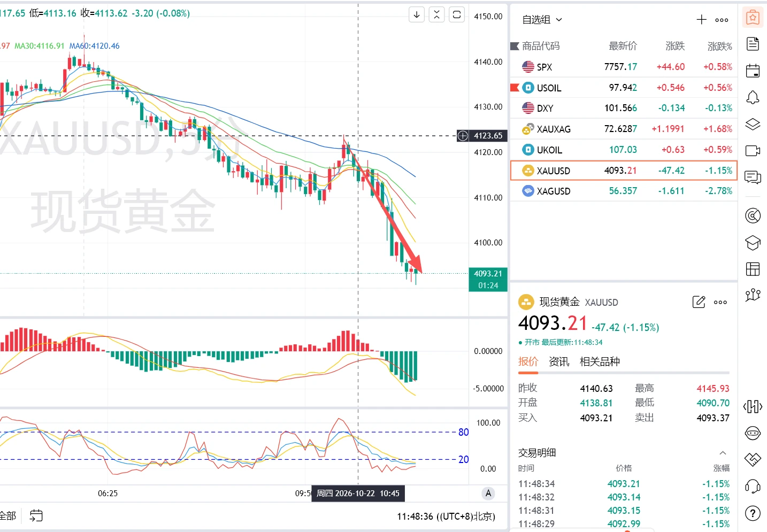767x532 pixels.
Task: Sort by the 涨跌% column header
Action: (x=720, y=46)
